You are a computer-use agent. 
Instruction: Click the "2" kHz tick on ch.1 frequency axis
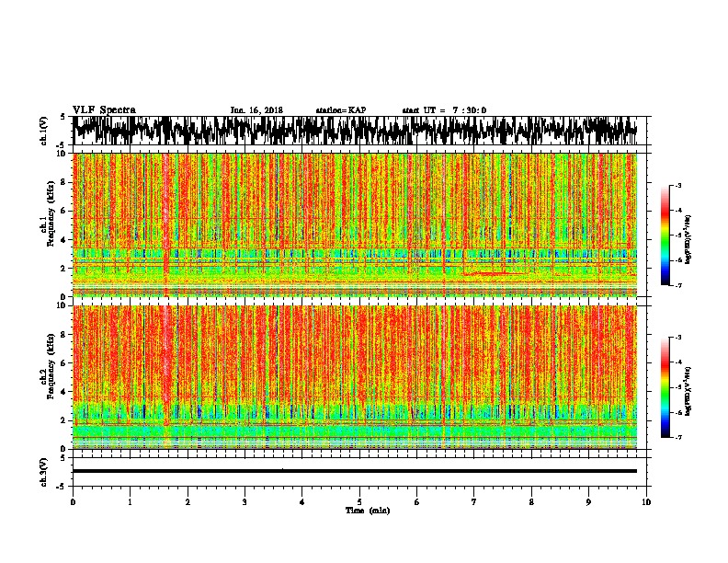(x=65, y=268)
